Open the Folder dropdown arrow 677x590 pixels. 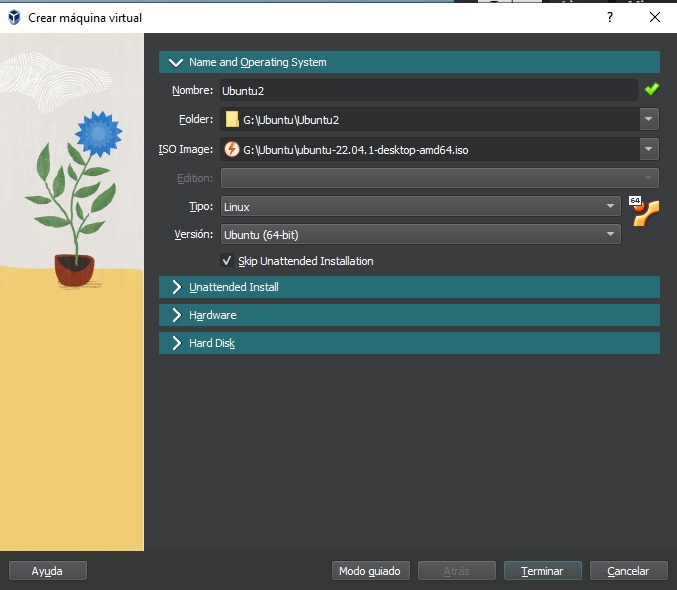(650, 120)
